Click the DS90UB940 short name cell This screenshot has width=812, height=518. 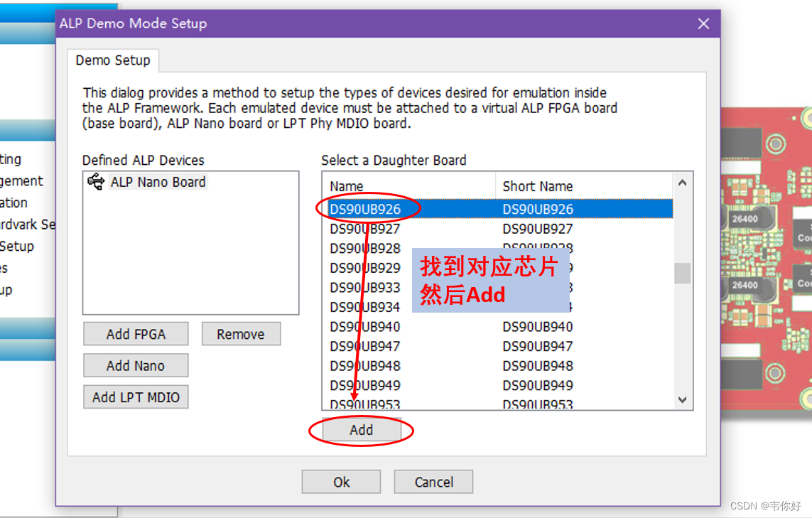click(x=538, y=327)
